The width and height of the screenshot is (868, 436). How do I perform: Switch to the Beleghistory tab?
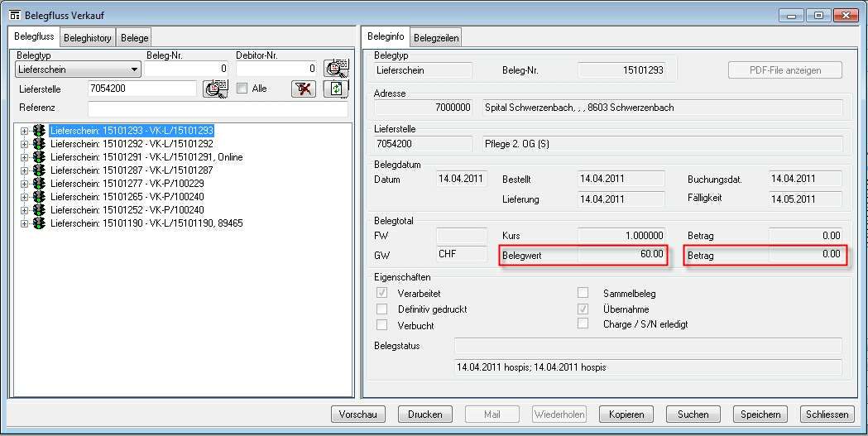tap(87, 37)
